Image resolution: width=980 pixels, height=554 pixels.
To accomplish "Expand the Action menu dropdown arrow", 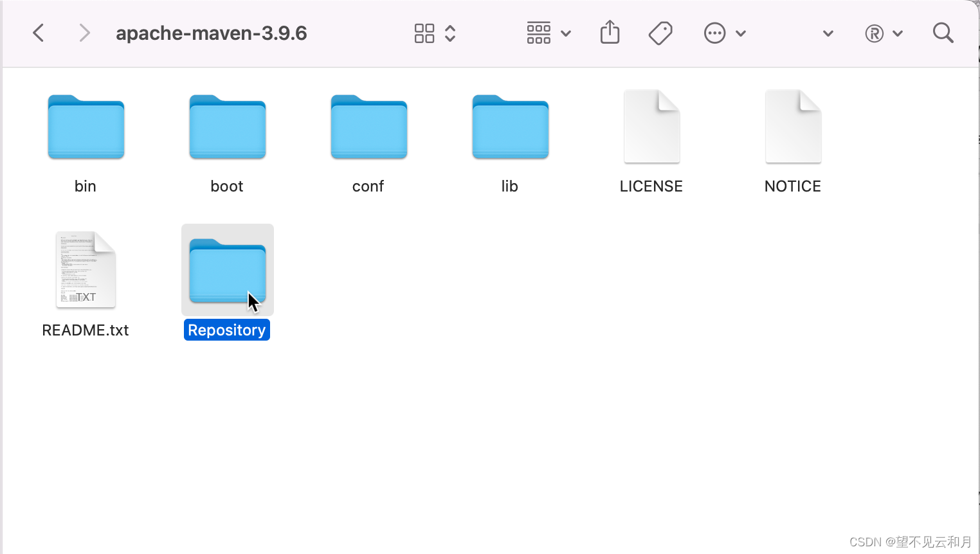I will (x=741, y=33).
